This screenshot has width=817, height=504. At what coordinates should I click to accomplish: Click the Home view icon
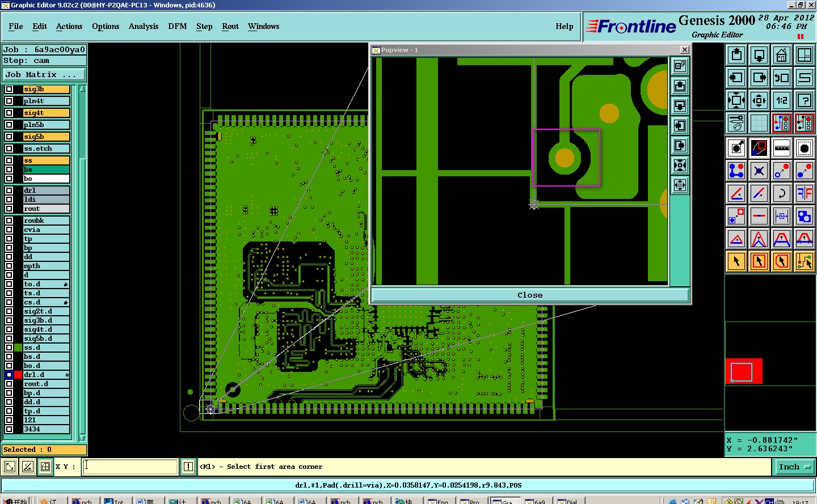tap(782, 55)
